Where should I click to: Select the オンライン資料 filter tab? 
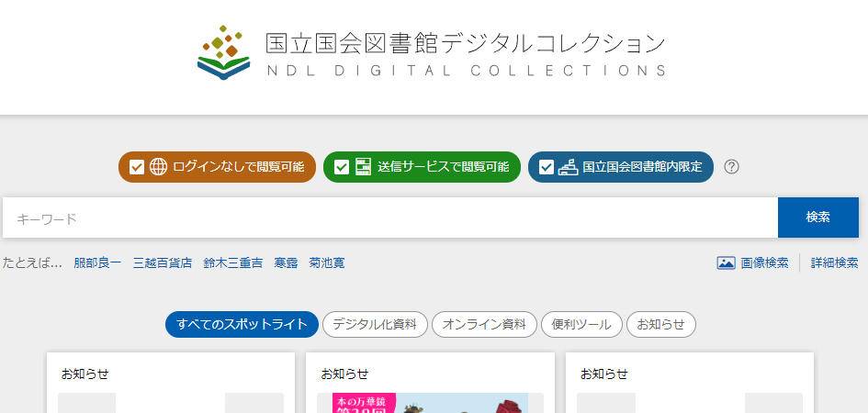click(x=484, y=325)
